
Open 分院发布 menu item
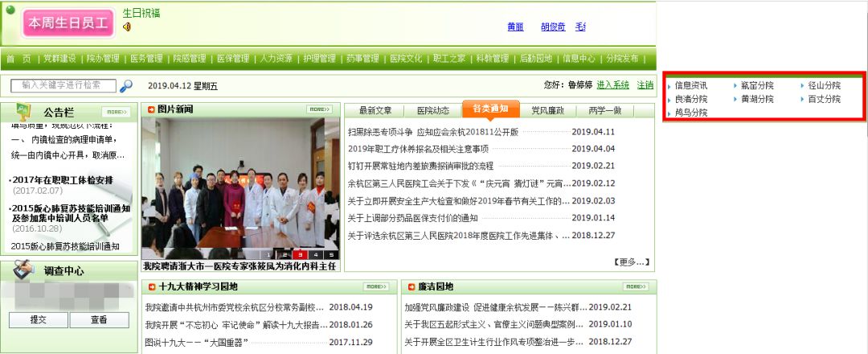(x=622, y=58)
